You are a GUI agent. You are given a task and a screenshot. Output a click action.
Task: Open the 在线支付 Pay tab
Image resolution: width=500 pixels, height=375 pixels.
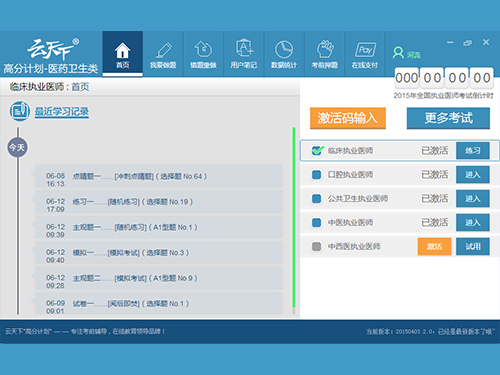pyautogui.click(x=365, y=54)
